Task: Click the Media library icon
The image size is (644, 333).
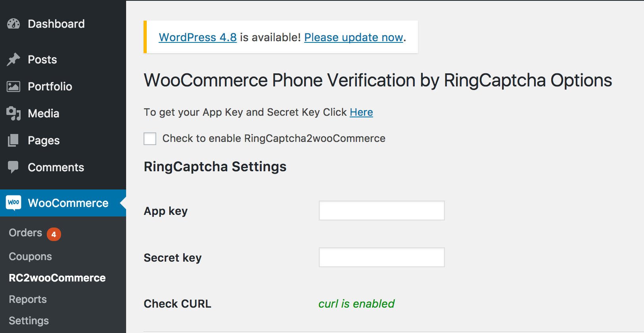Action: point(13,113)
